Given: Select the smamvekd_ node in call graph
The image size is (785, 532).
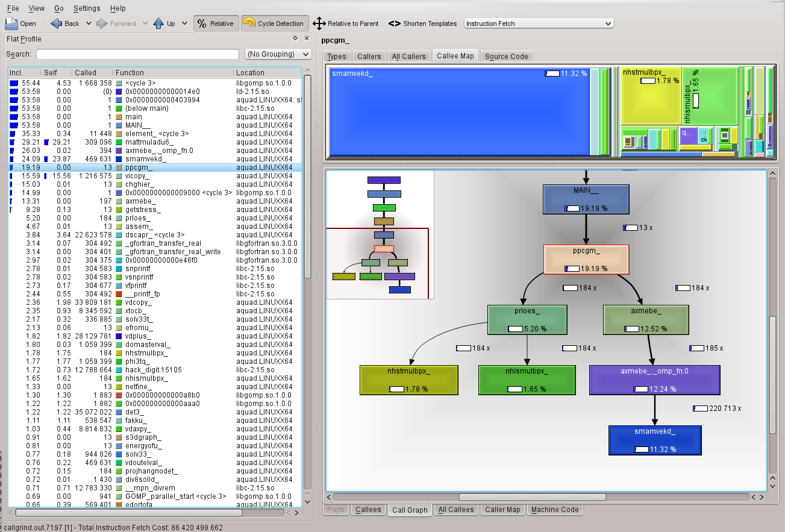Looking at the screenshot, I should (655, 440).
